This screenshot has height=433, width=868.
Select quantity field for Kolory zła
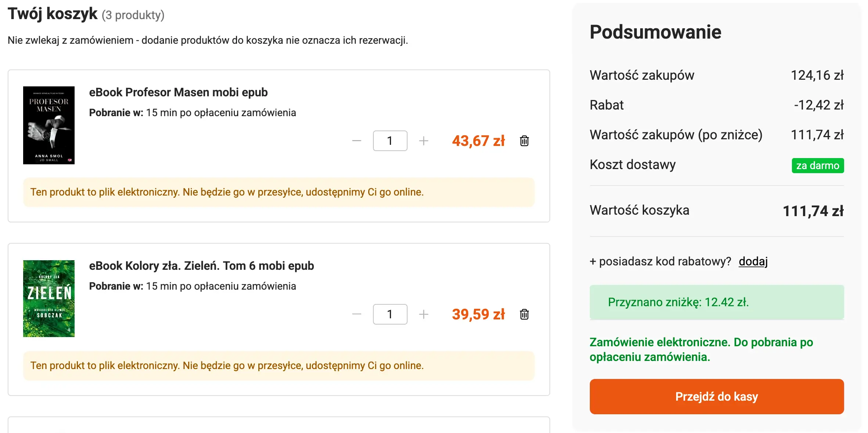pos(390,314)
